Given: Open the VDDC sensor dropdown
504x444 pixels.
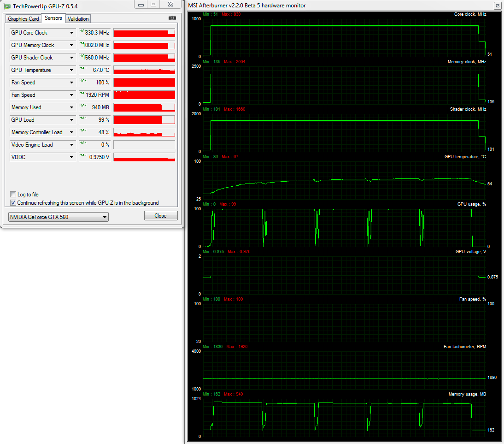Looking at the screenshot, I should [x=72, y=157].
